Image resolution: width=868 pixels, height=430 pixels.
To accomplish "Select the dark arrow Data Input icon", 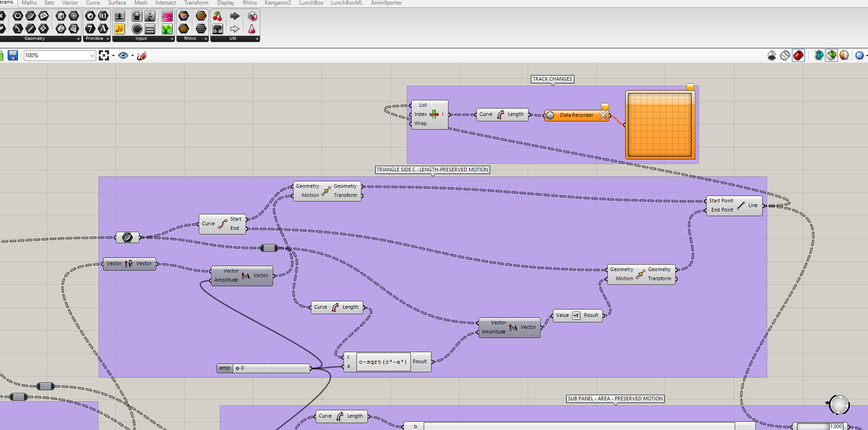I will coord(235,16).
